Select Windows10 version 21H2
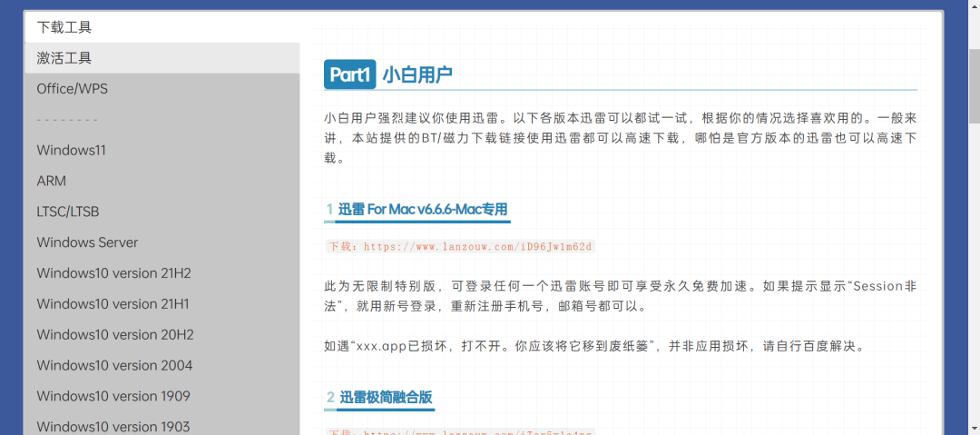The image size is (980, 435). click(162, 272)
